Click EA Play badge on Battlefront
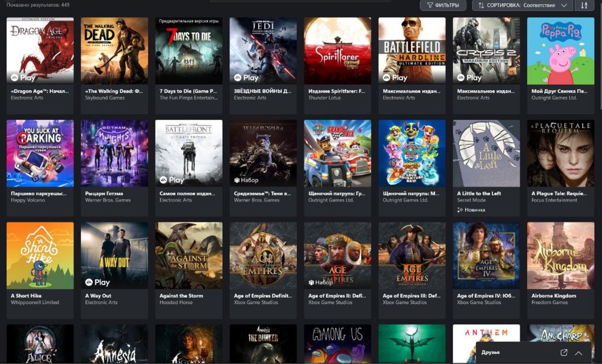 pyautogui.click(x=172, y=180)
